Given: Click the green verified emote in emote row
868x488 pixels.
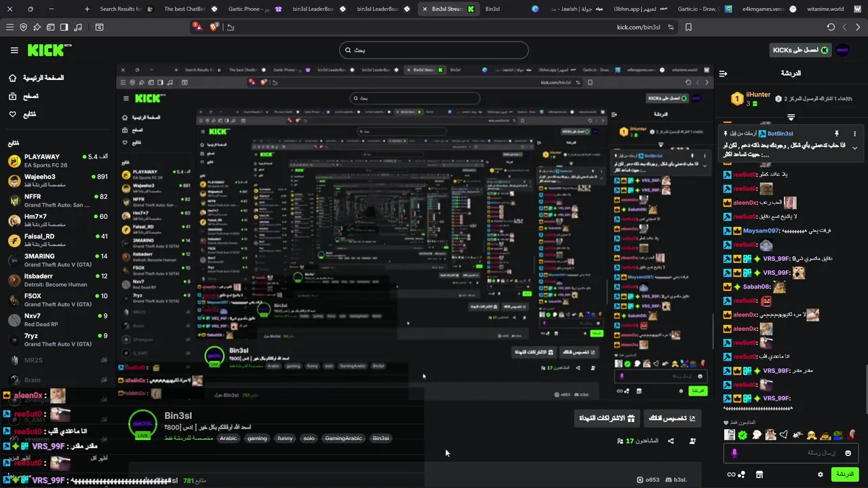Looking at the screenshot, I should click(743, 434).
